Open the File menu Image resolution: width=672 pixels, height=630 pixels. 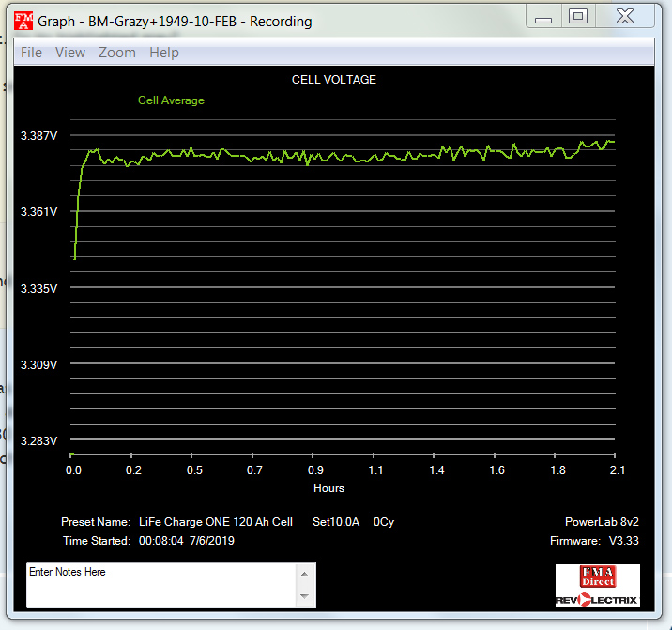31,53
